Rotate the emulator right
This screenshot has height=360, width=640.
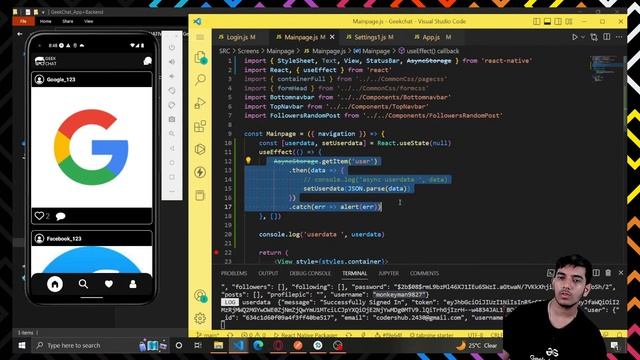(172, 105)
